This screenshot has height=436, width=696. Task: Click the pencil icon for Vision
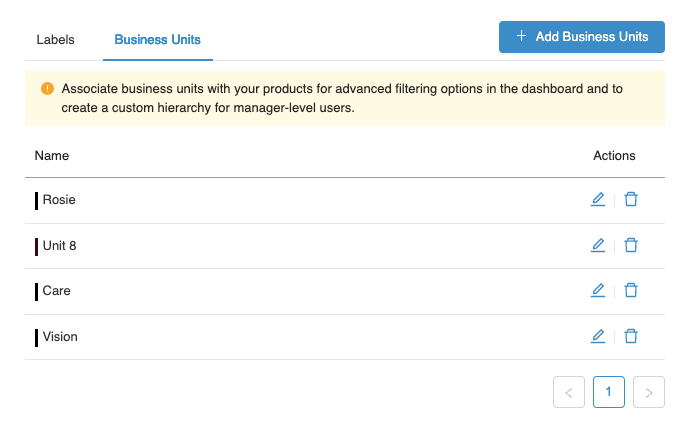click(x=598, y=336)
